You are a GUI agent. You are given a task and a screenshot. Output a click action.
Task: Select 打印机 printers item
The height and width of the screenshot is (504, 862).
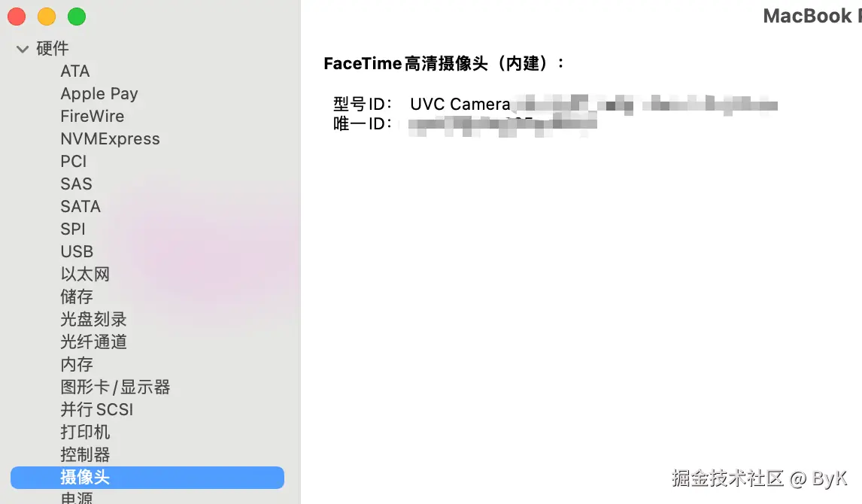tap(85, 432)
